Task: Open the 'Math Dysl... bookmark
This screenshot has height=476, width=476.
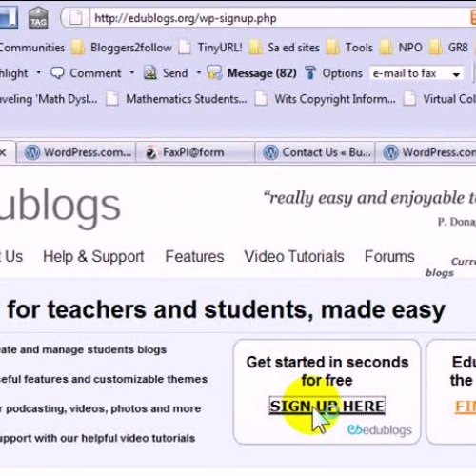Action: [x=49, y=99]
